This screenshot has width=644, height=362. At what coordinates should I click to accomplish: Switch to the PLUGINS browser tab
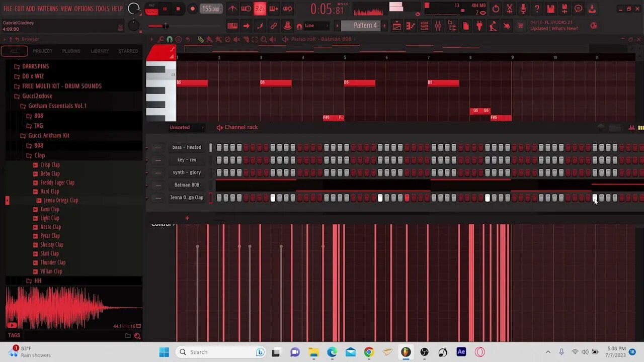tap(71, 51)
